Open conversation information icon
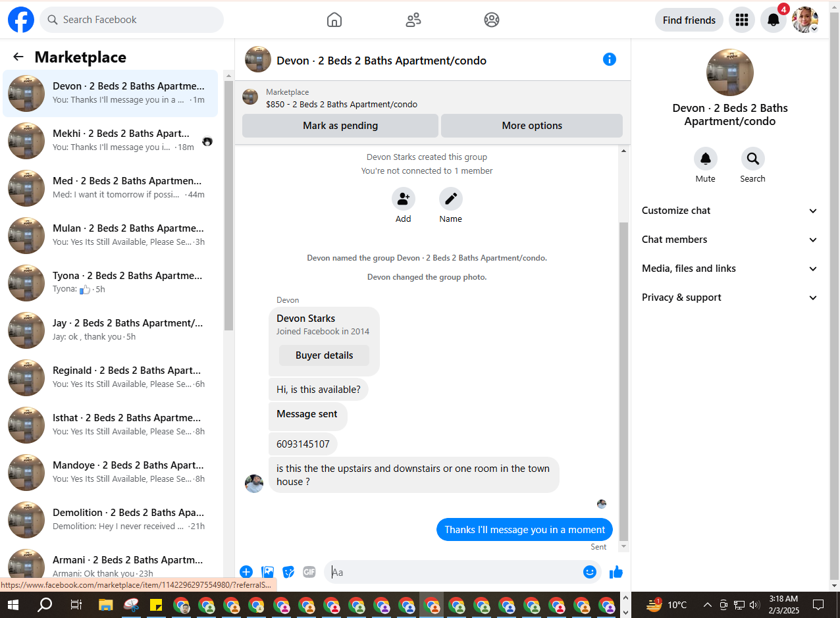 click(x=610, y=59)
